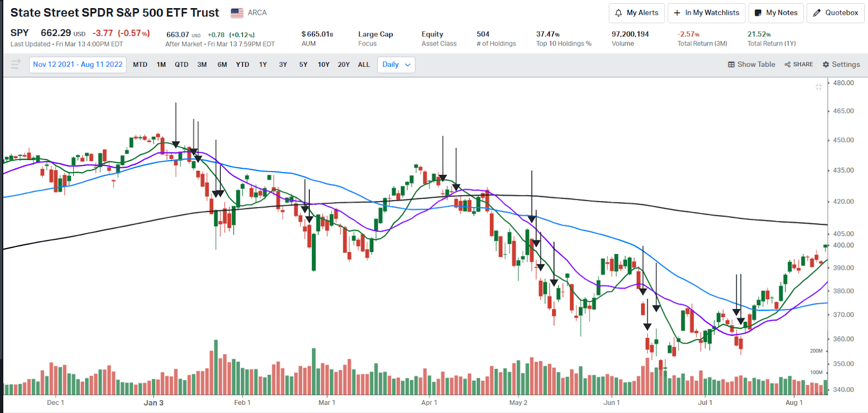Click Show Table above the chart
Image resolution: width=868 pixels, height=413 pixels.
coord(751,65)
